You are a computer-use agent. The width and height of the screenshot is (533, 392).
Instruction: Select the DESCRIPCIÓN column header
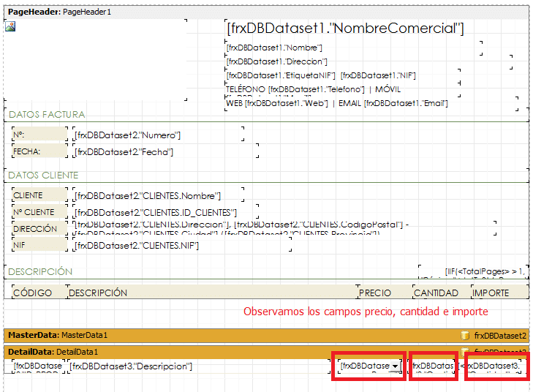coord(213,292)
